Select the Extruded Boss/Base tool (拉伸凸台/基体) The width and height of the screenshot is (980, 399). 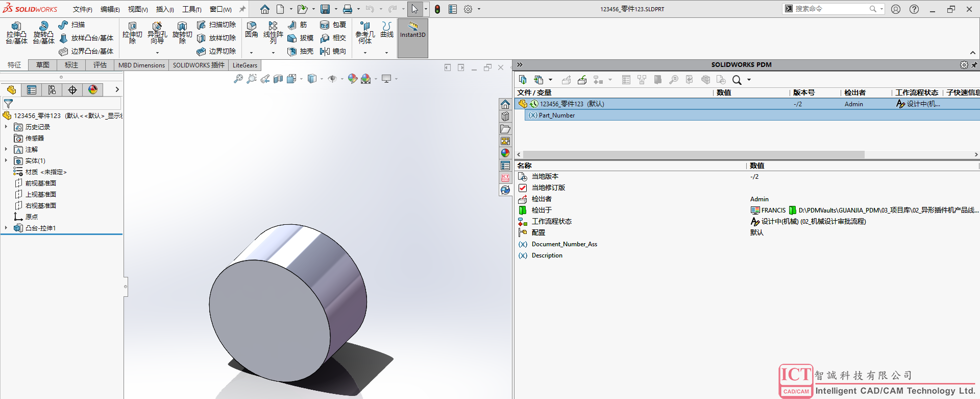point(16,33)
